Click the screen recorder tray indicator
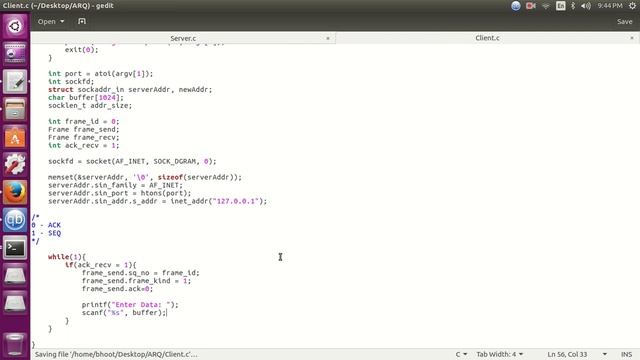 [531, 6]
